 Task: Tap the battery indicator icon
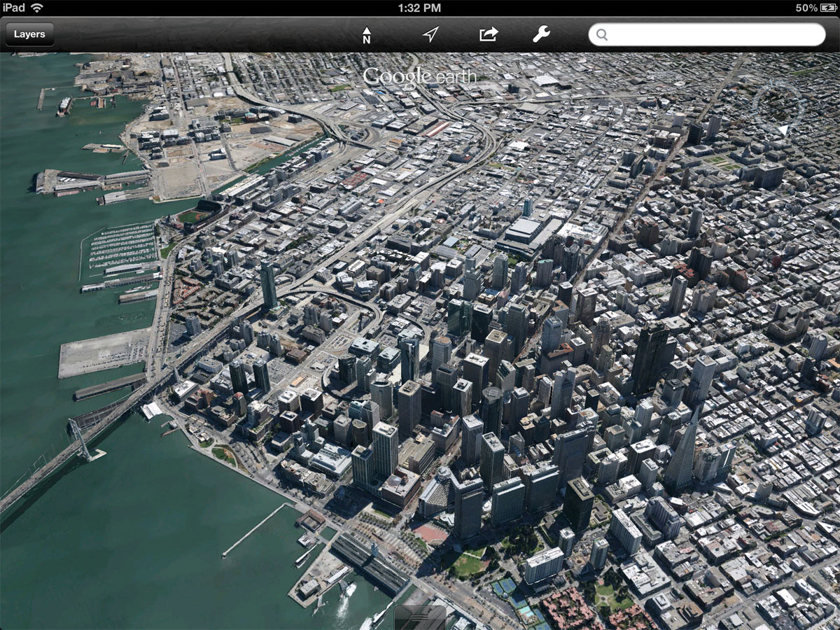coord(828,8)
